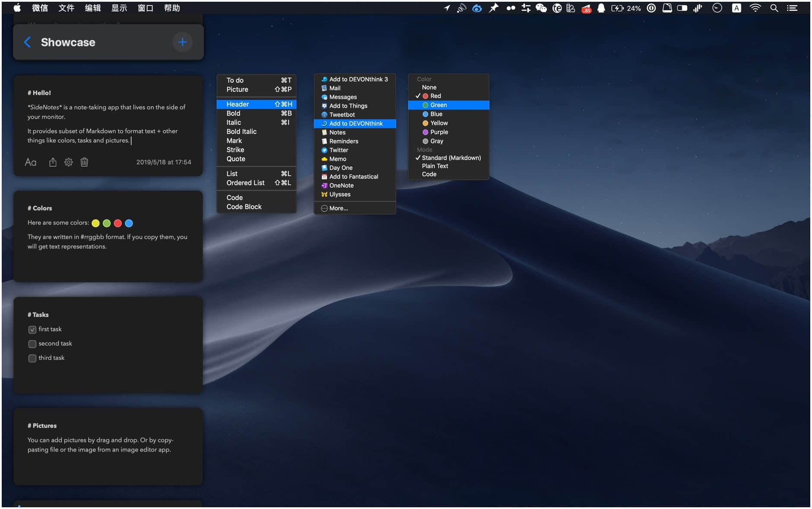Choose Code Block formatting option

click(x=244, y=207)
